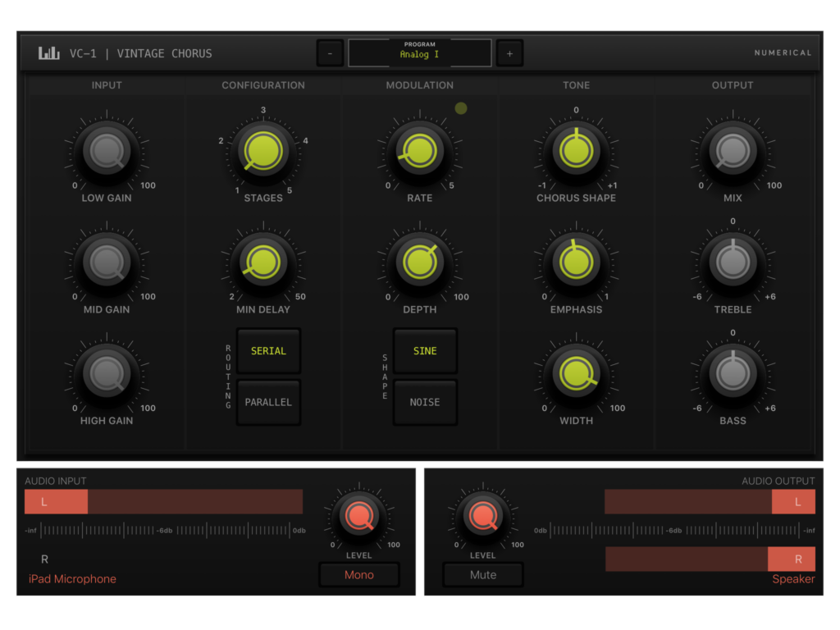Click the Treble knob

(x=733, y=262)
